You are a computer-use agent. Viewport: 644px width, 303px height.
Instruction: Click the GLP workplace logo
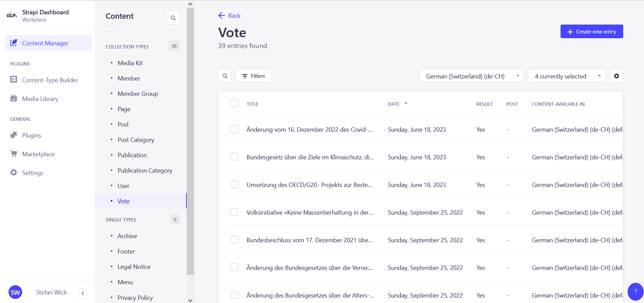click(12, 15)
